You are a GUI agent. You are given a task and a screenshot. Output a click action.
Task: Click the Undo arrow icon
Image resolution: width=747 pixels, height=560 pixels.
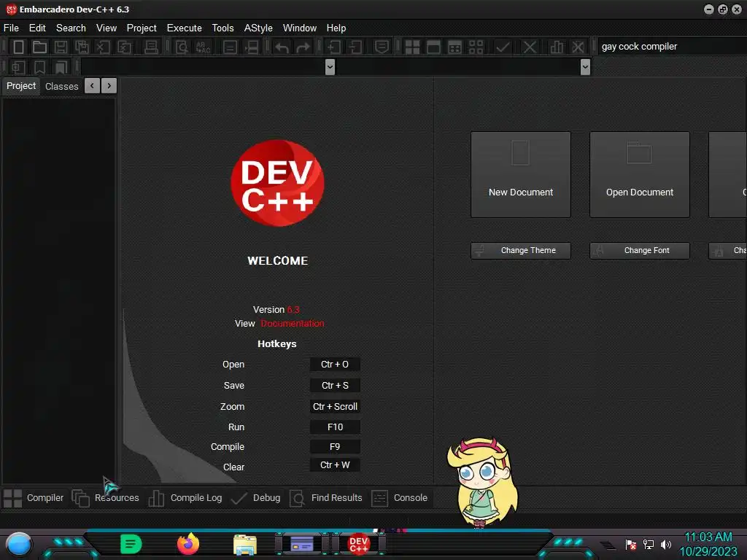[282, 47]
